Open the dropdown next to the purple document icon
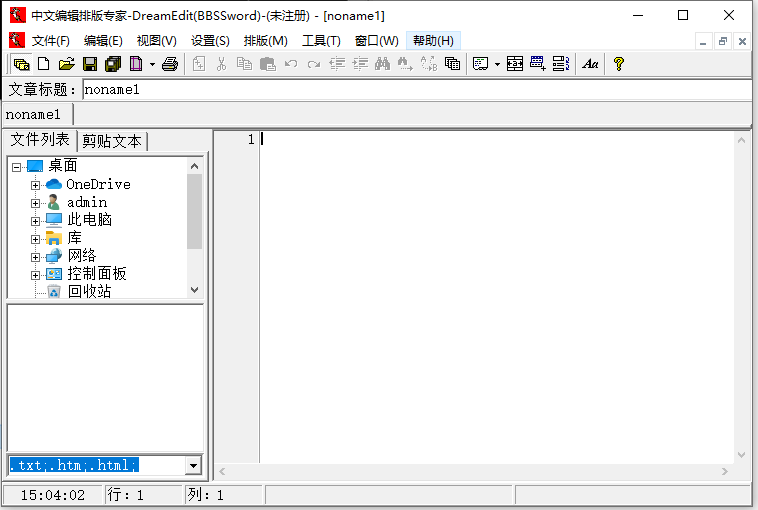The height and width of the screenshot is (510, 758). (152, 64)
